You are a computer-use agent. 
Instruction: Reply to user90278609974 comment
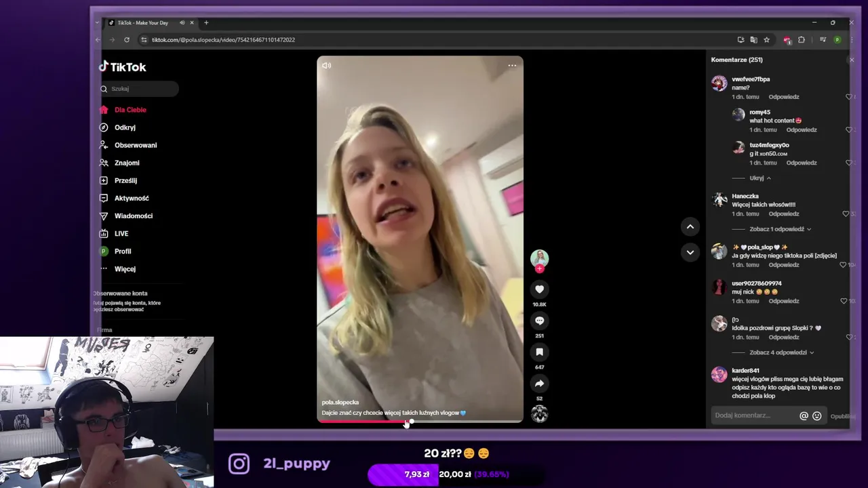click(784, 301)
